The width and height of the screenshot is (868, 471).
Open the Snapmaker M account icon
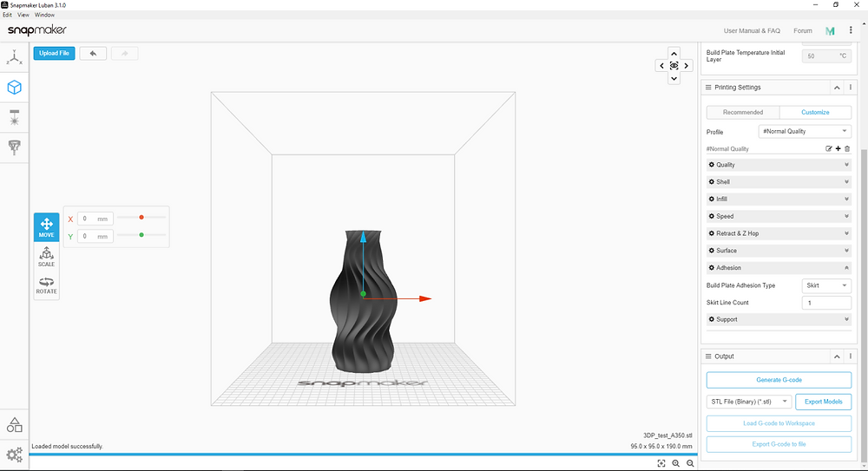click(830, 31)
